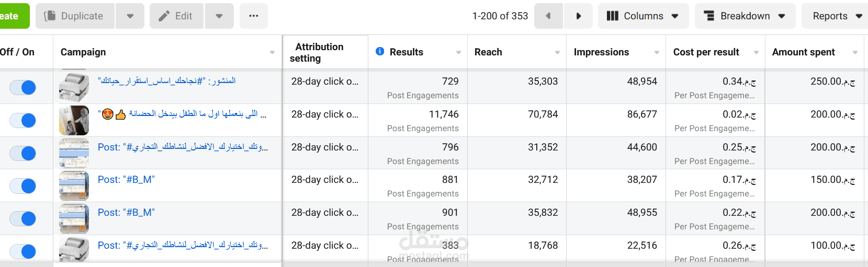Expand the Duplicate dropdown arrow
Viewport: 868px width, 267px height.
130,16
